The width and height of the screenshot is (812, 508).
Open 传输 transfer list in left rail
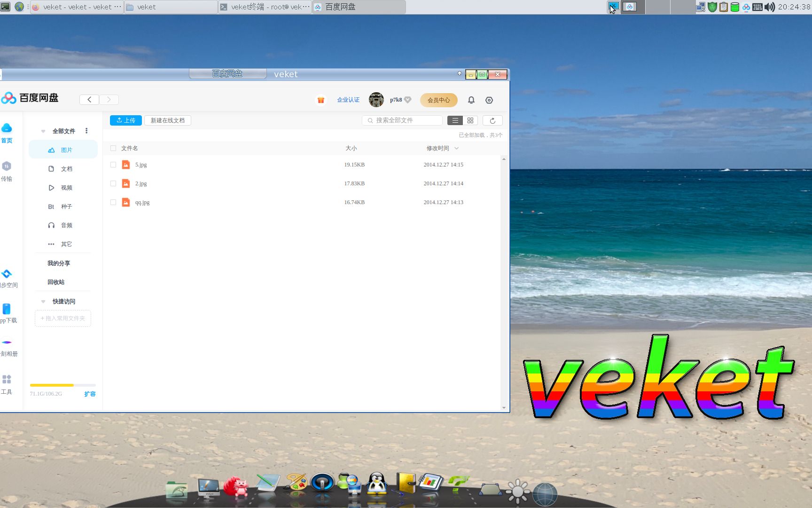[x=7, y=172]
